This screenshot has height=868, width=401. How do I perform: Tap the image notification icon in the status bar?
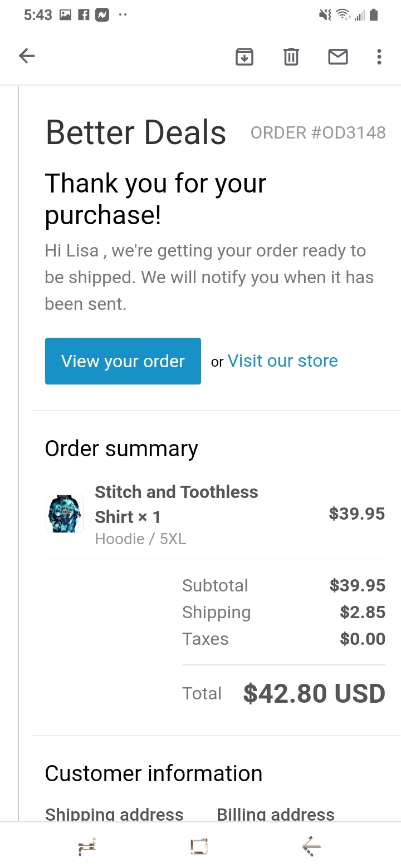pyautogui.click(x=66, y=16)
